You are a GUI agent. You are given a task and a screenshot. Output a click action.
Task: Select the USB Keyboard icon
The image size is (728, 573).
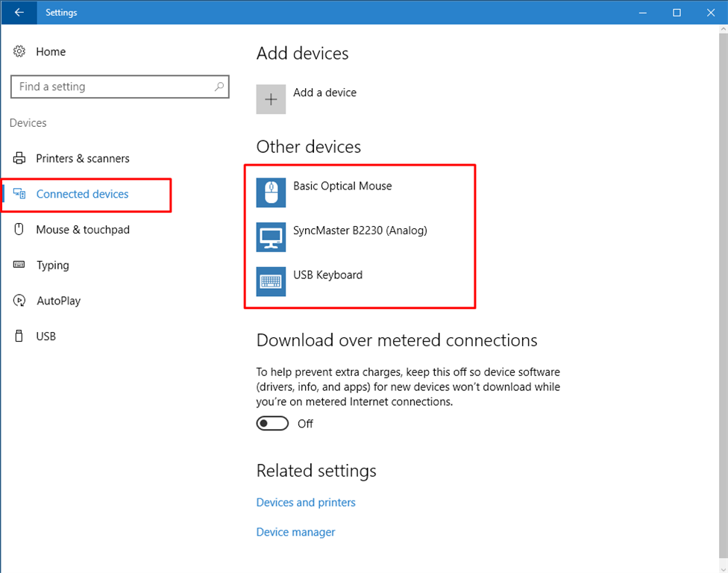(x=271, y=281)
